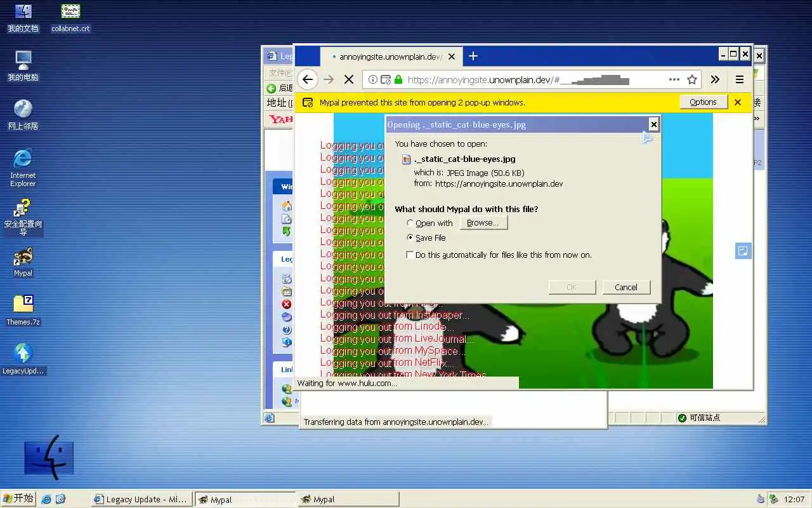Viewport: 812px width, 508px height.
Task: Click 'Logging you out from Instapaper...' text
Action: (x=395, y=315)
